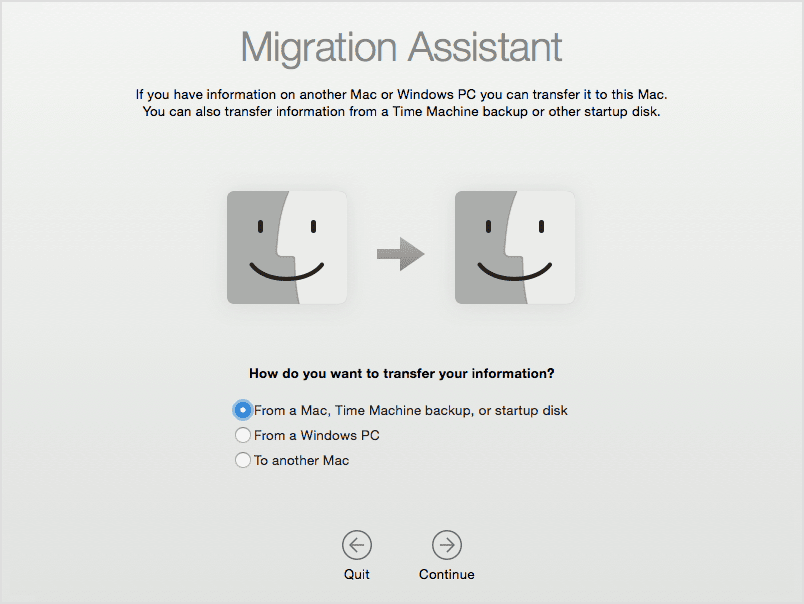Click the circled right-arrow Continue icon
The height and width of the screenshot is (604, 804).
coord(446,545)
